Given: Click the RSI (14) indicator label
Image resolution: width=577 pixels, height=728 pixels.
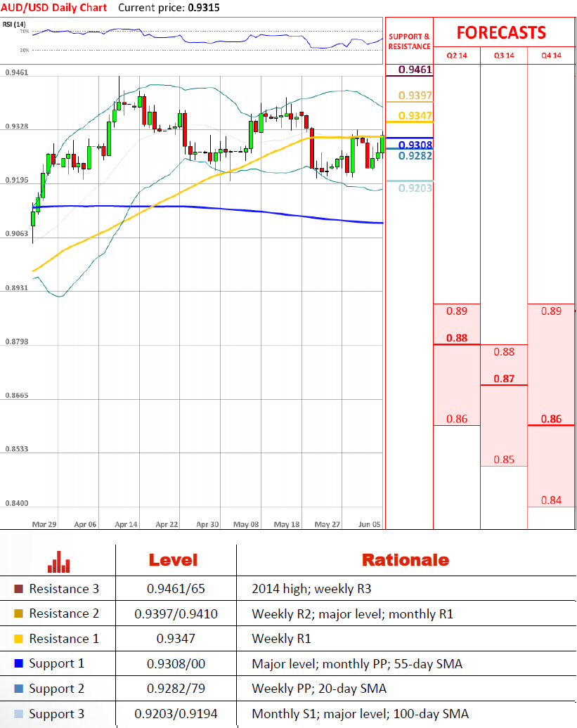Looking at the screenshot, I should click(x=14, y=24).
